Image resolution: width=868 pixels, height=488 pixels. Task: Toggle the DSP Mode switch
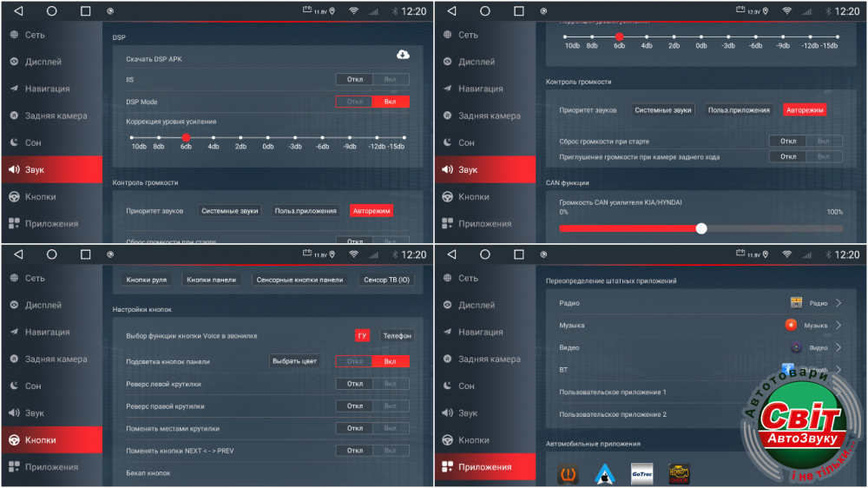pos(372,102)
